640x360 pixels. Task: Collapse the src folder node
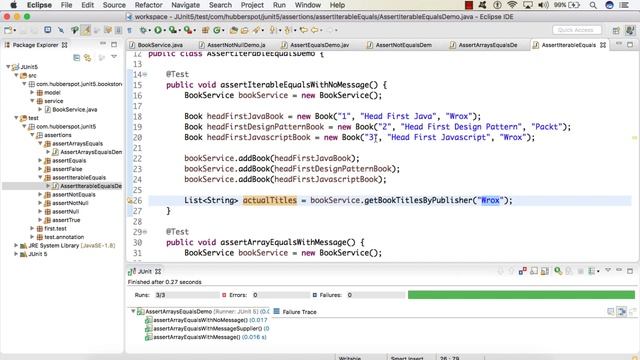16,76
